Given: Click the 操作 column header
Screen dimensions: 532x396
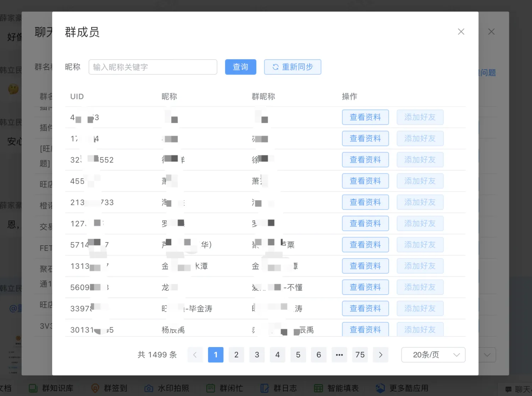Looking at the screenshot, I should [x=349, y=96].
